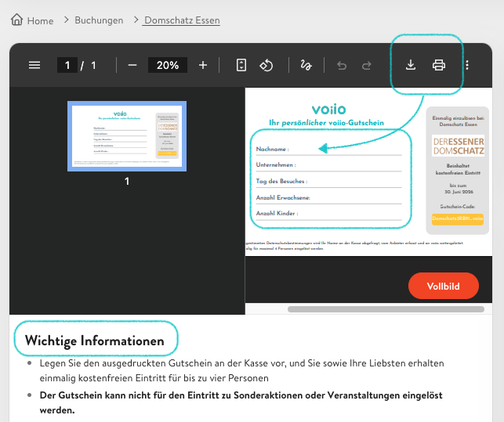Click the Wichtige Informationen heading
The height and width of the screenshot is (422, 504).
click(95, 341)
